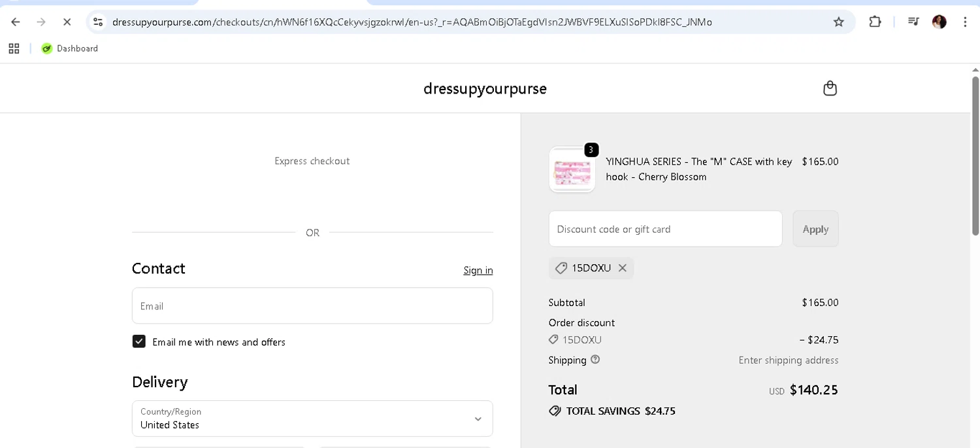Click the Express checkout label

[312, 161]
